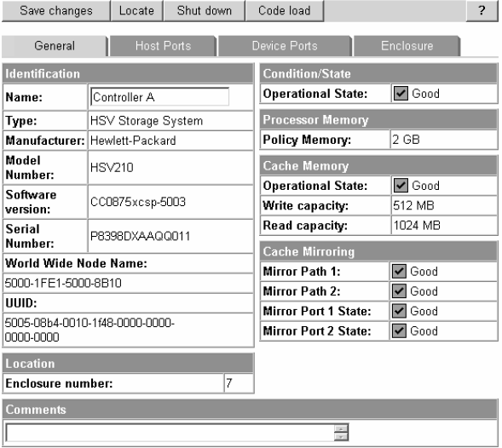
Task: Click the Location section header
Action: [x=128, y=364]
